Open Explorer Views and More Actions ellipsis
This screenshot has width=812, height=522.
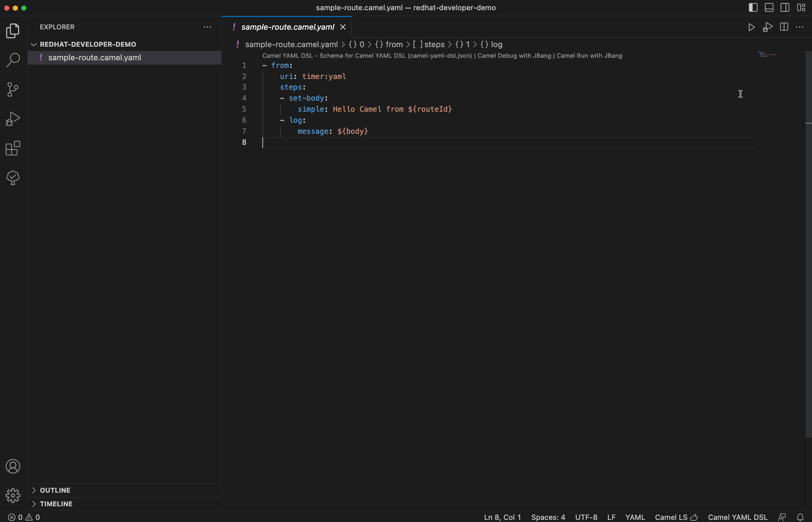click(x=207, y=27)
